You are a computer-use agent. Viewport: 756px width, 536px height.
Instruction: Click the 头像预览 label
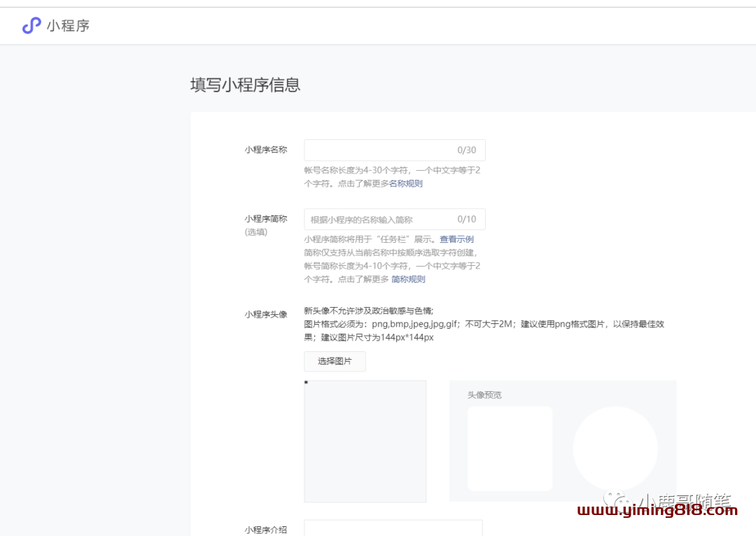[x=484, y=395]
